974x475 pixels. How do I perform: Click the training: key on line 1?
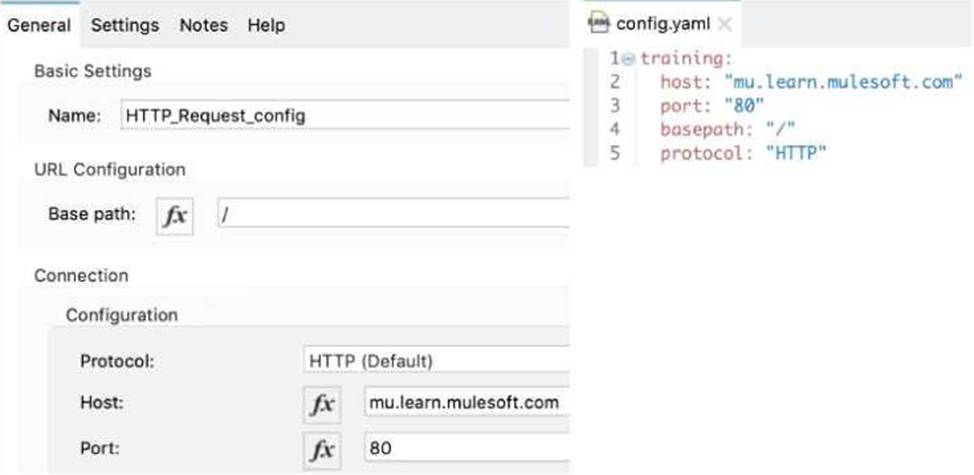tap(686, 59)
